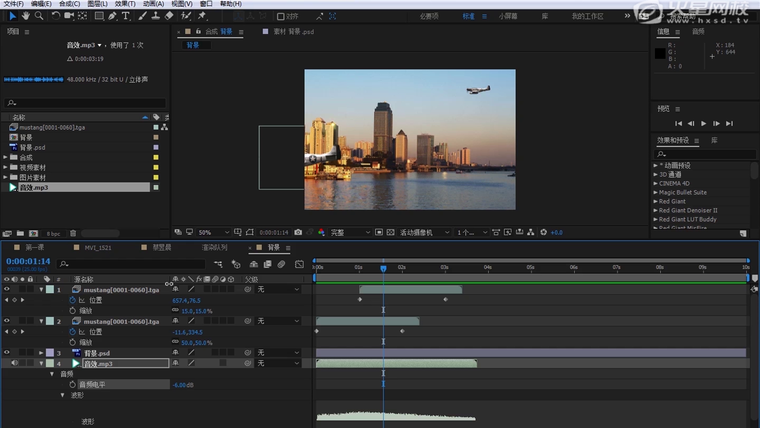Hide layer 1 mustang with eye icon
This screenshot has height=428, width=760.
pos(7,289)
